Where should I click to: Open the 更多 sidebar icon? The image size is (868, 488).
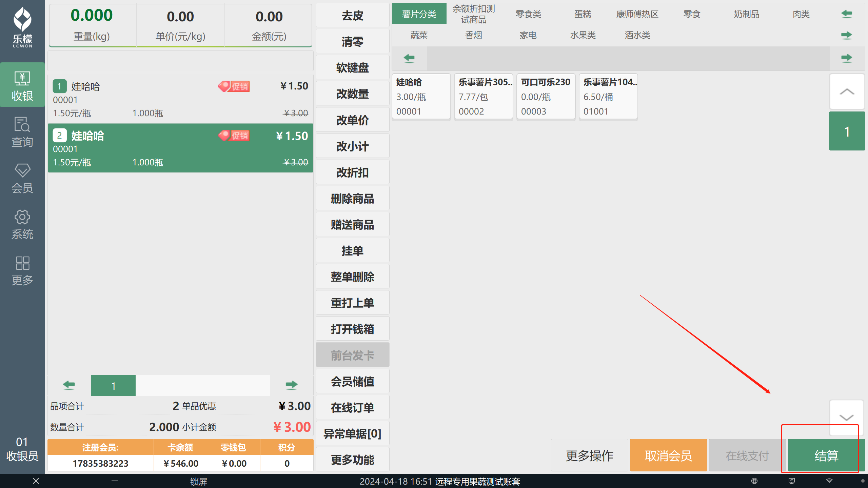point(22,270)
